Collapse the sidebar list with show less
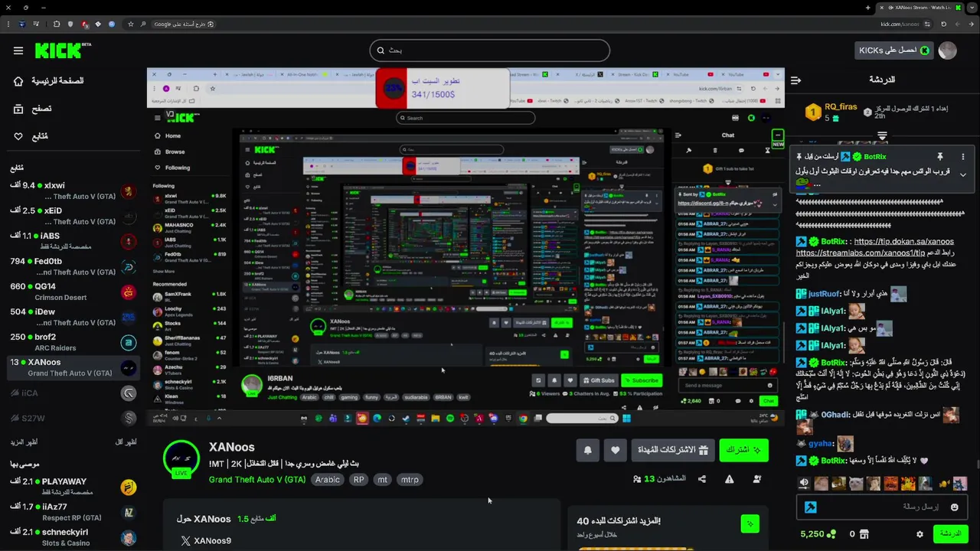This screenshot has width=980, height=551. pyautogui.click(x=126, y=442)
